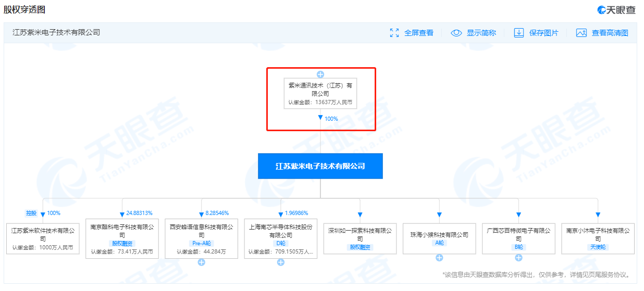Click the D轮 funding tag

(281, 243)
